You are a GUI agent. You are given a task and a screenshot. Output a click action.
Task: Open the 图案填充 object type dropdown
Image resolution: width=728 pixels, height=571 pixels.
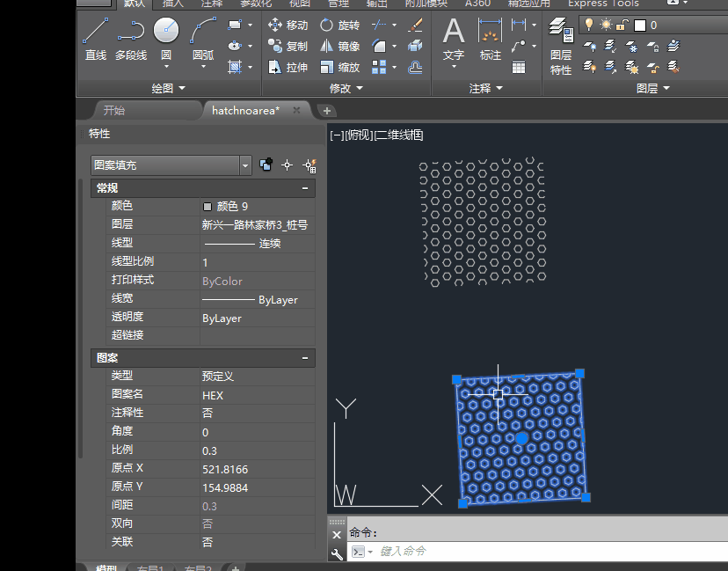[x=245, y=165]
